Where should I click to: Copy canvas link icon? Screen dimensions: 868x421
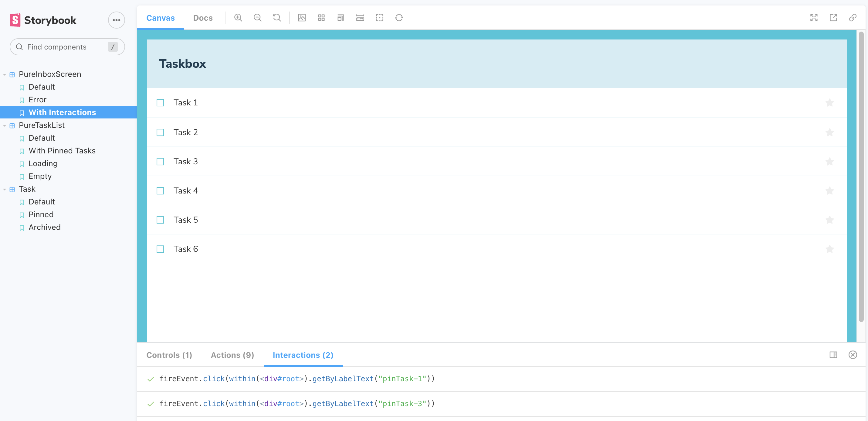click(853, 18)
